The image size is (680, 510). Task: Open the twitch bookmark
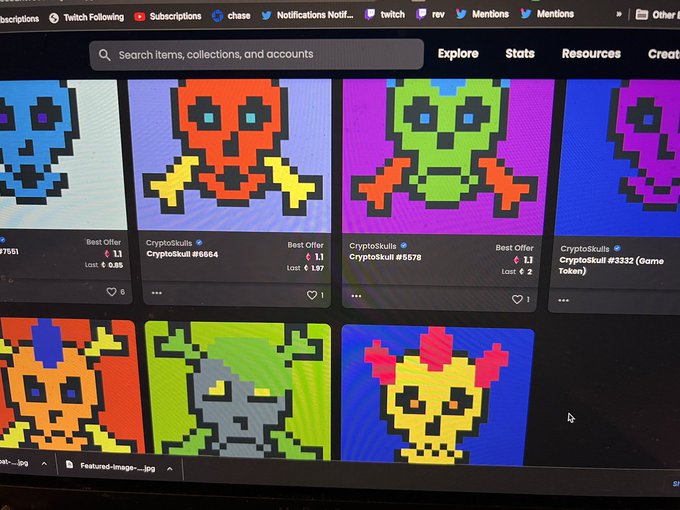tap(385, 14)
